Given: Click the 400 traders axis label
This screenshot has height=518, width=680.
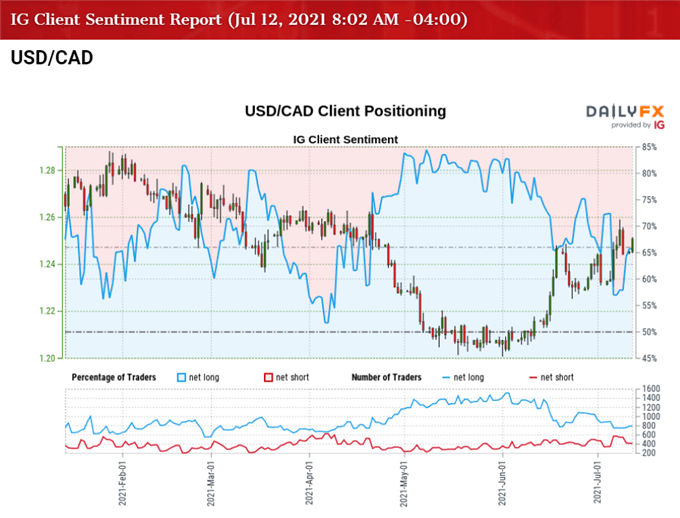Looking at the screenshot, I should [649, 444].
